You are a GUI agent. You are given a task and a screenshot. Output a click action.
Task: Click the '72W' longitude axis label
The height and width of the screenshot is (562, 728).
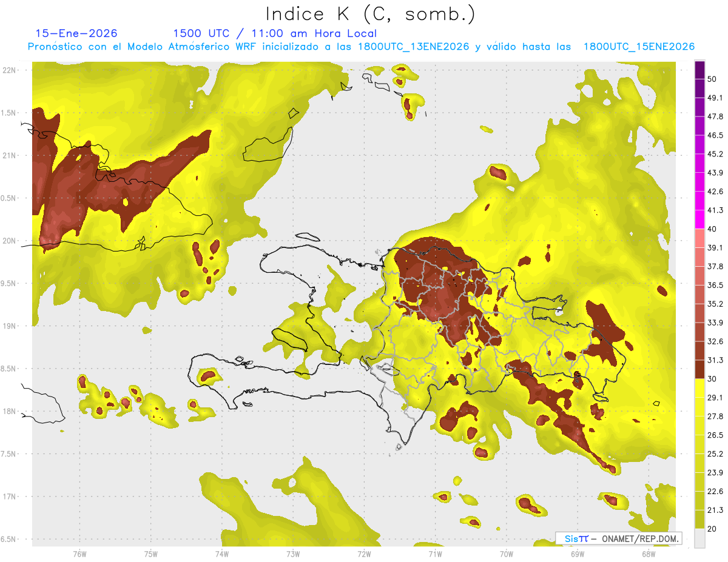(364, 554)
